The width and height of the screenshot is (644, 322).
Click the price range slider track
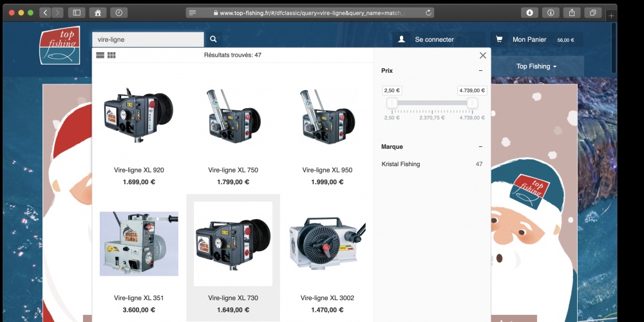pyautogui.click(x=432, y=103)
